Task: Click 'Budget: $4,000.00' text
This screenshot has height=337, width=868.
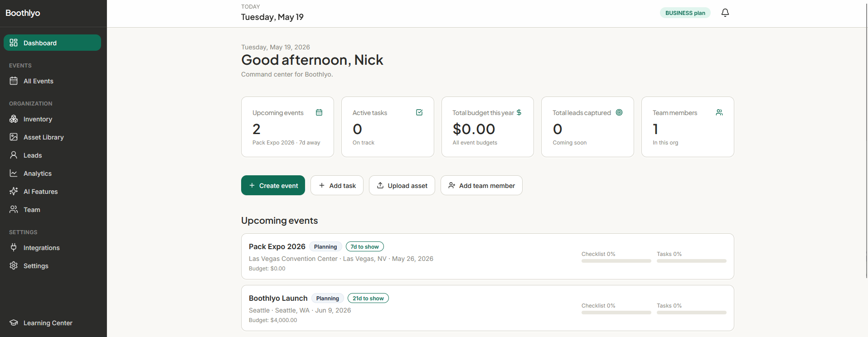Action: tap(273, 320)
